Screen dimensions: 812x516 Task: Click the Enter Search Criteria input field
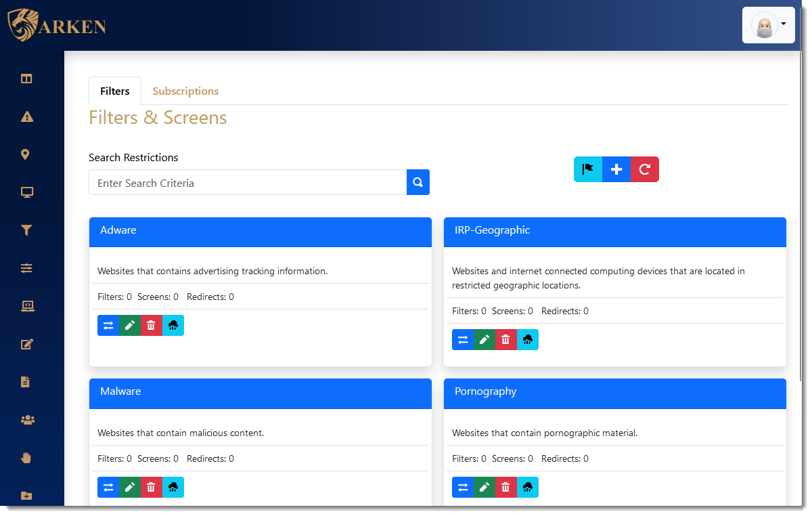tap(248, 183)
